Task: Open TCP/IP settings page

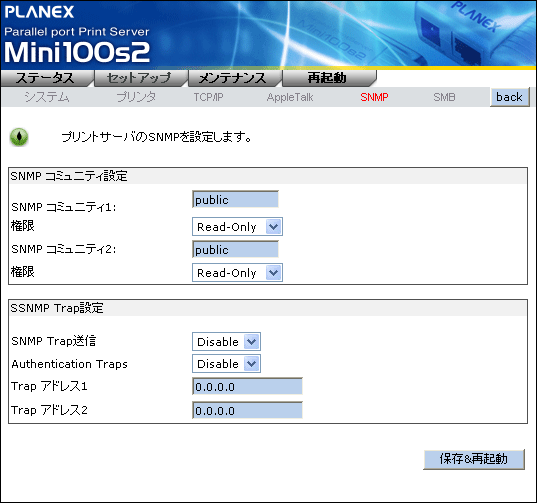Action: 208,97
